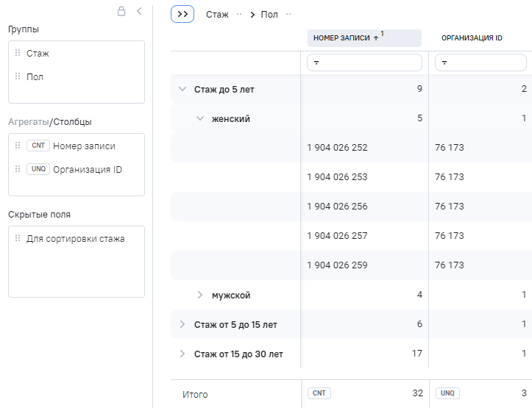Screen dimensions: 532x408
Task: Click drag handle for Для сортировки стажа
Action: pyautogui.click(x=18, y=239)
